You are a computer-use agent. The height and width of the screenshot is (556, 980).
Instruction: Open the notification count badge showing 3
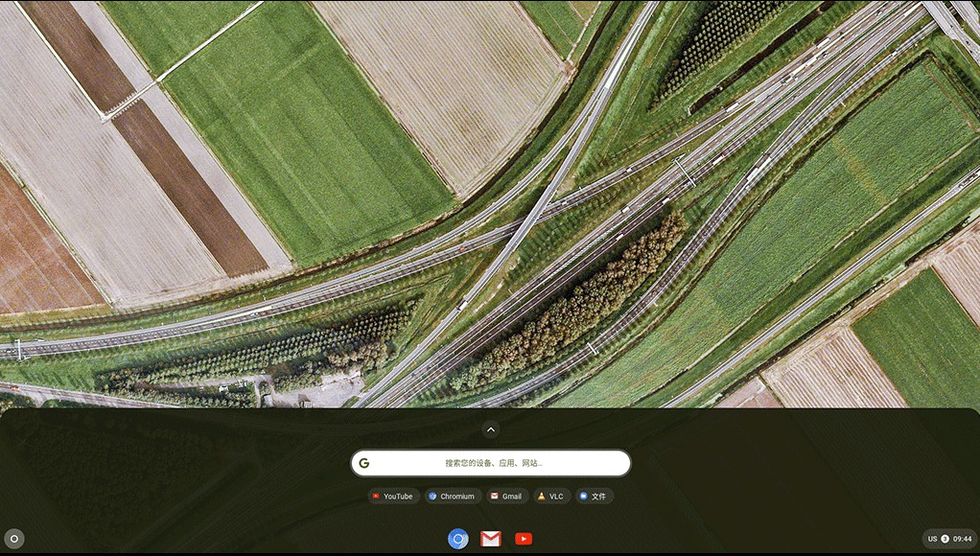(x=945, y=539)
